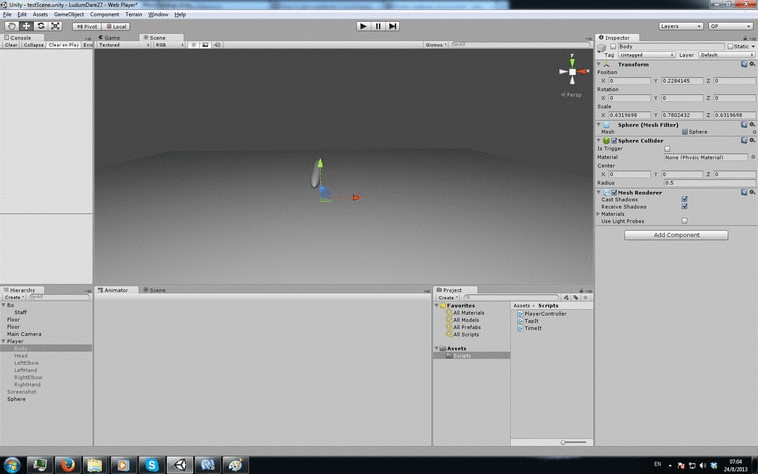758x474 pixels.
Task: Collapse the Favorites folder in Project
Action: (x=437, y=306)
